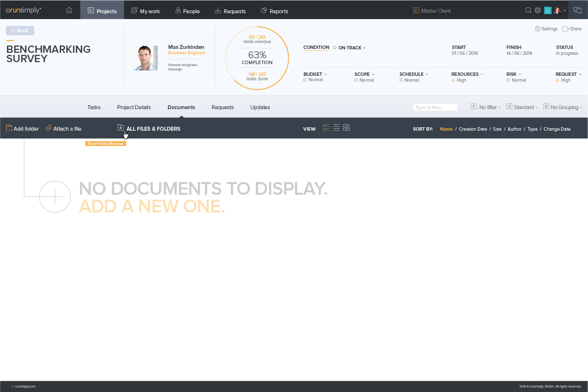
Task: Click the 63% completion progress circle
Action: coord(257,58)
